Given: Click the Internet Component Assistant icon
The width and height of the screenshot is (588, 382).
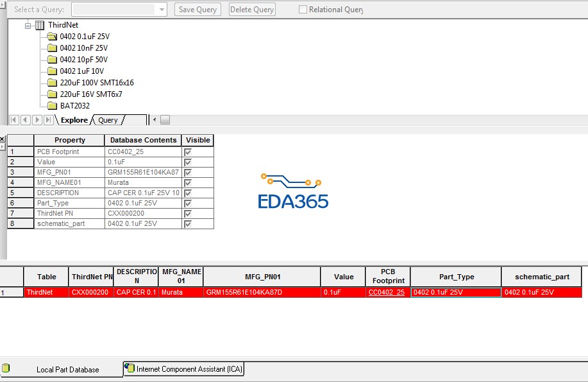Looking at the screenshot, I should point(130,368).
